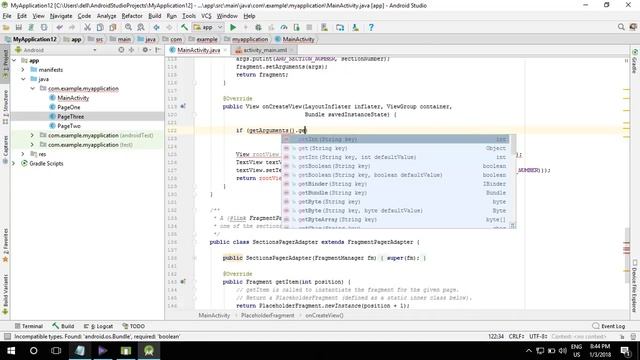Click the Redo arrow in toolbar
This screenshot has width=640, height=360.
pos(72,27)
